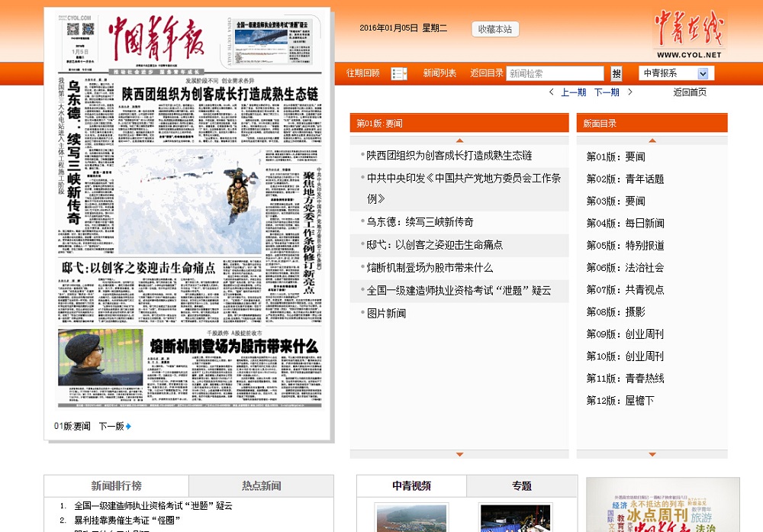The image size is (763, 532).
Task: Click the blue arrow next to 下一版
Action: 128,427
